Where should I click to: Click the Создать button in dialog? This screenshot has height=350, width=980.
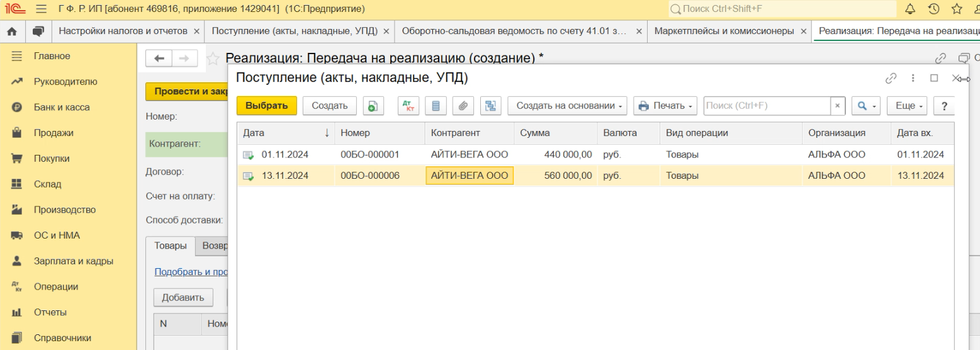pos(329,106)
